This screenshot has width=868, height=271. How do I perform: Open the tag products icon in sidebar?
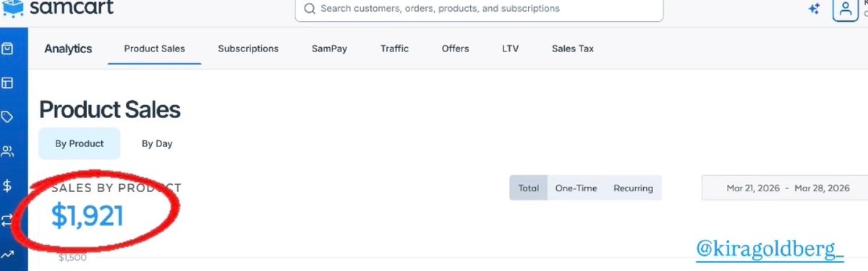pyautogui.click(x=7, y=117)
